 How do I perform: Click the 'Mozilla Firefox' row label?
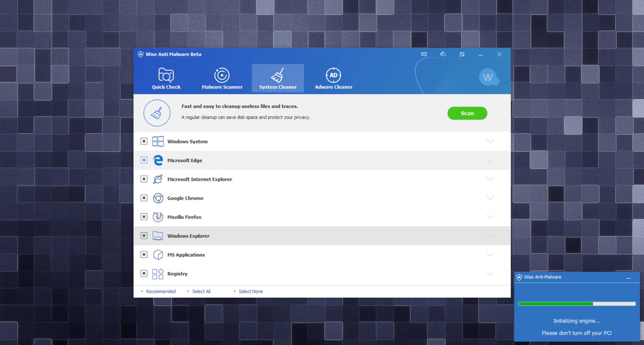(184, 217)
